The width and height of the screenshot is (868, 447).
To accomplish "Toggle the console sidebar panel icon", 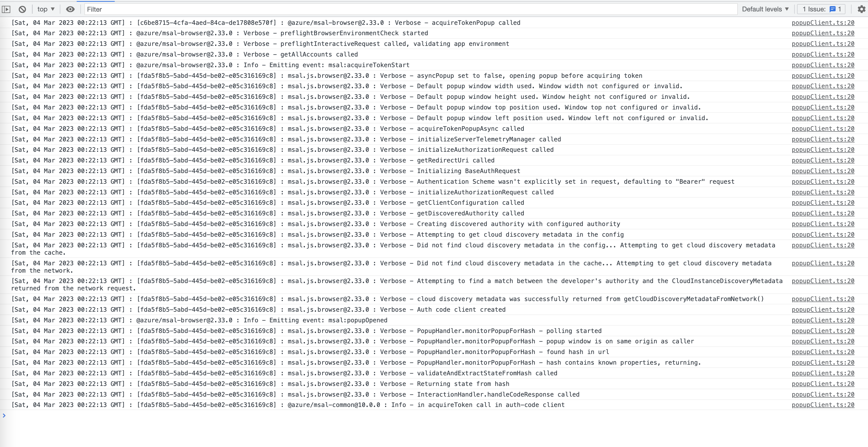I will [6, 9].
